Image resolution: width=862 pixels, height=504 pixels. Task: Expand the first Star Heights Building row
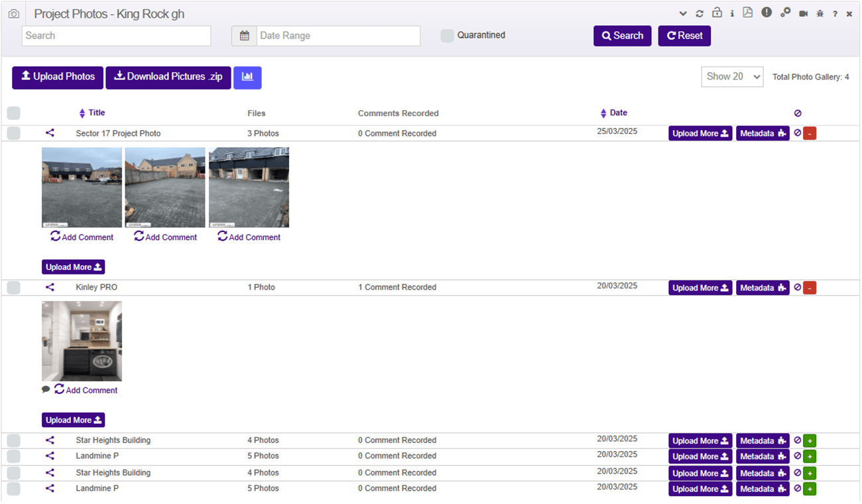810,441
